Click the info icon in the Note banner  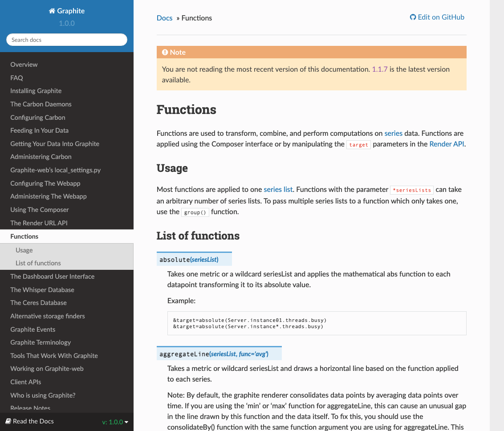coord(165,52)
